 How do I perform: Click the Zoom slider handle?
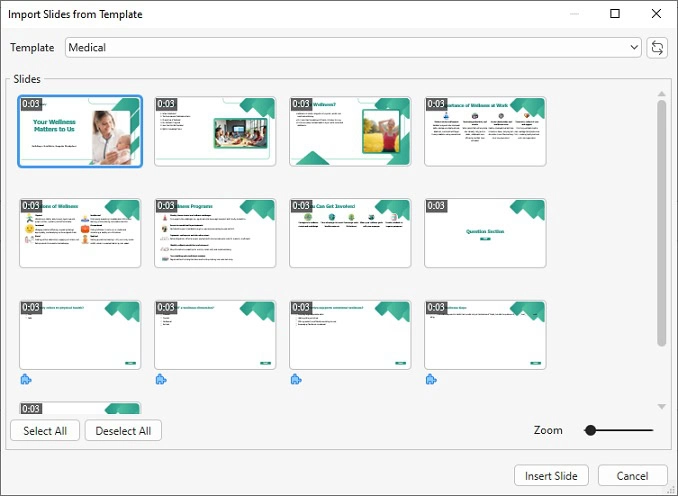(x=590, y=430)
